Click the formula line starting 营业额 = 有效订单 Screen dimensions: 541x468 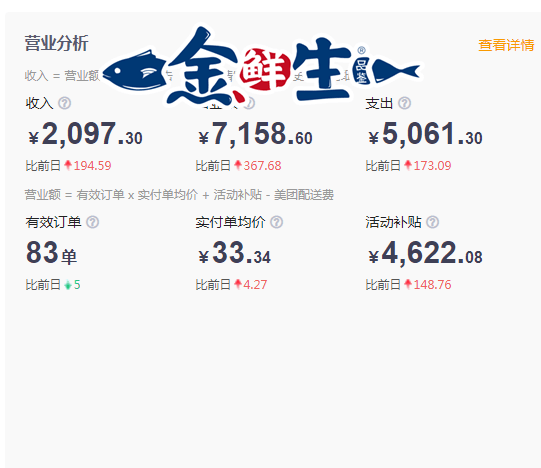tap(179, 195)
